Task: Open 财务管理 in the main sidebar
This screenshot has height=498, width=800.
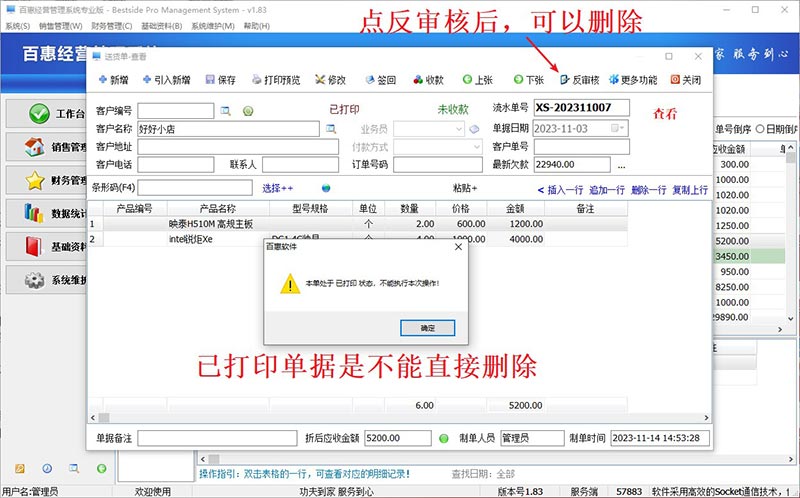Action: pos(46,181)
